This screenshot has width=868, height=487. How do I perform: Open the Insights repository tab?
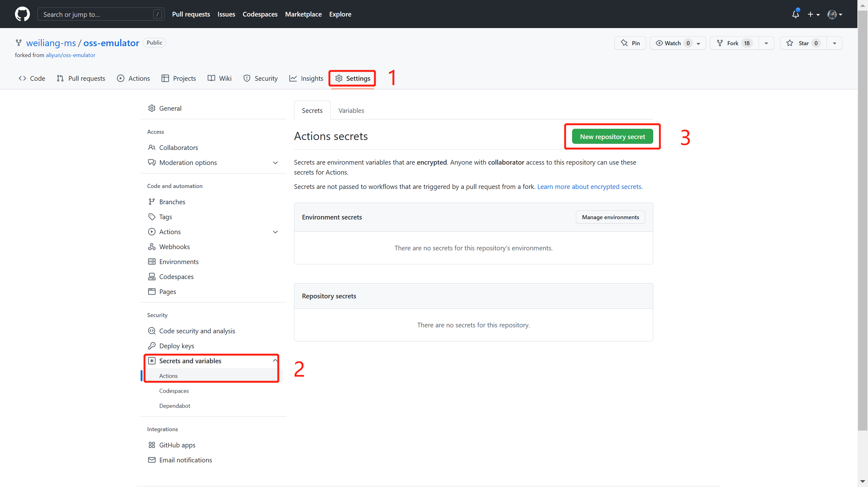tap(306, 78)
